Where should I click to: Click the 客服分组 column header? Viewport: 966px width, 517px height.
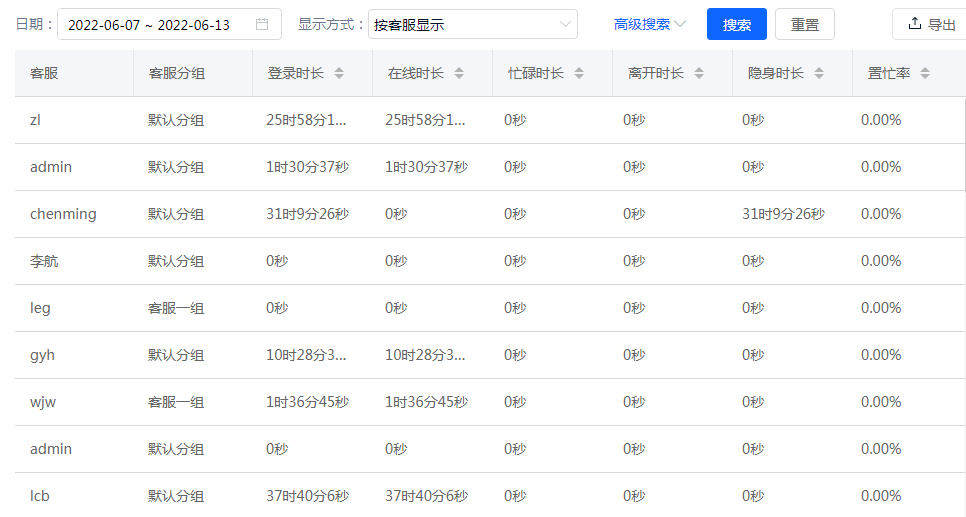[176, 73]
